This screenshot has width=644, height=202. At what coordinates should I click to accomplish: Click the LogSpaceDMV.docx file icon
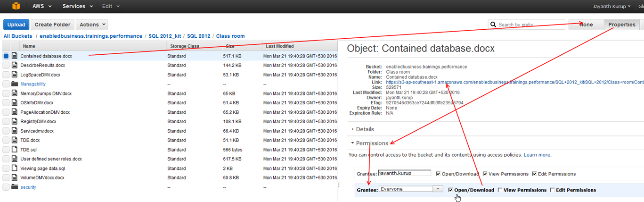click(x=15, y=75)
